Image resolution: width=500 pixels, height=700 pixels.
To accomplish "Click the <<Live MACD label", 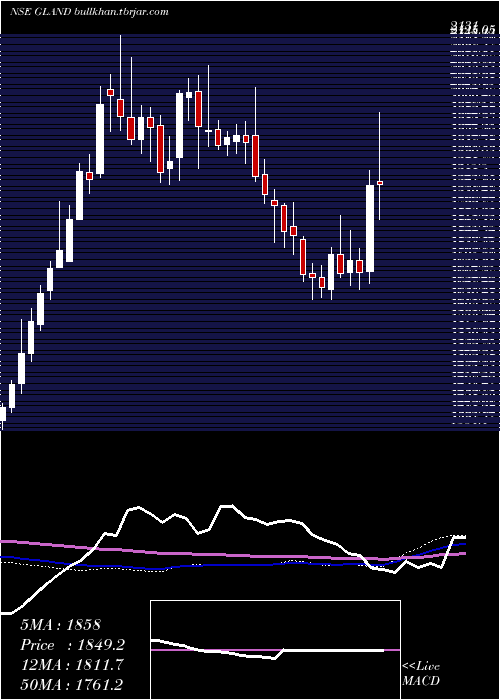I will (421, 674).
